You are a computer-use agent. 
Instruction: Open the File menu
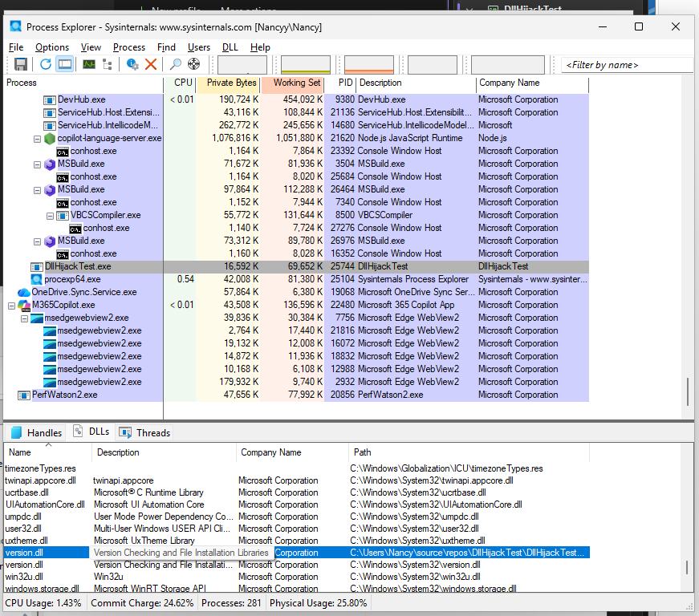(x=16, y=47)
